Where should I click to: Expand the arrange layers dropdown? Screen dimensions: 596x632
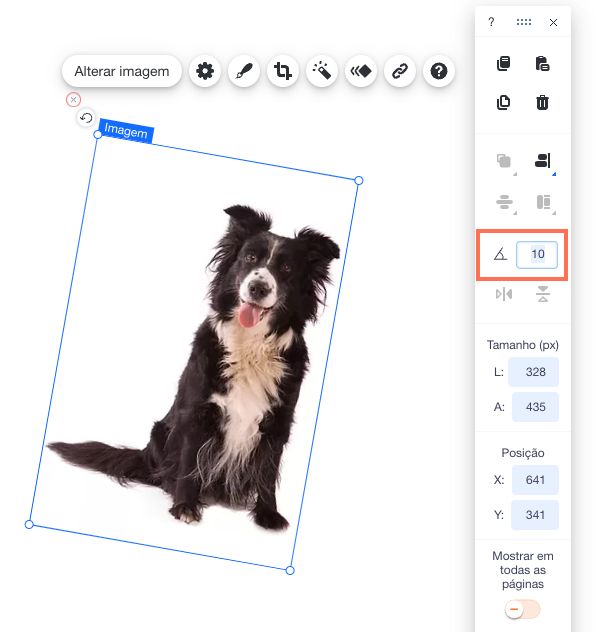tap(504, 161)
